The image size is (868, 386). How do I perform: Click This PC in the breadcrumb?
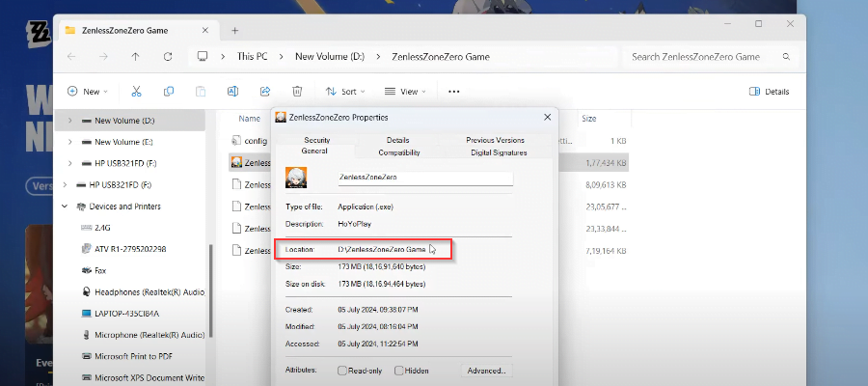[252, 57]
